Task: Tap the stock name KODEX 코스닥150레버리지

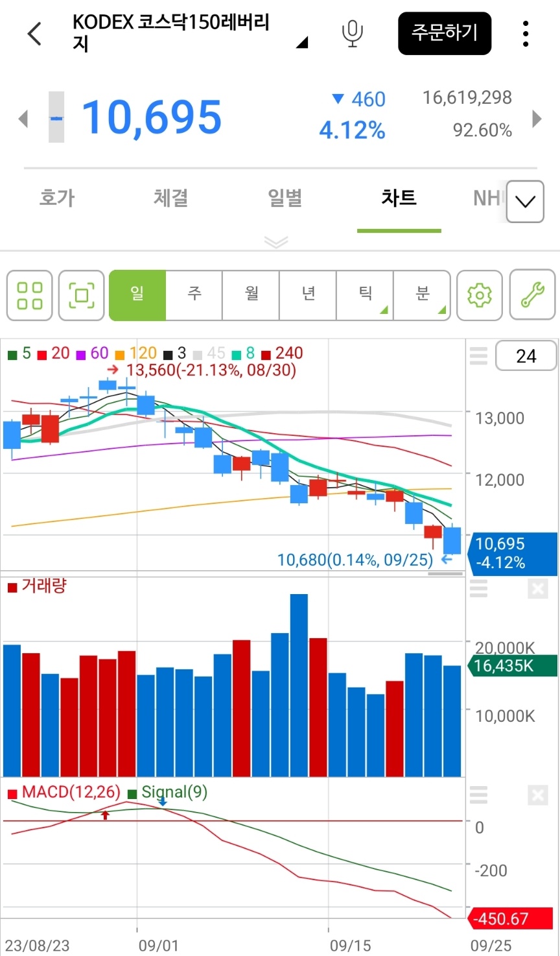Action: [171, 33]
